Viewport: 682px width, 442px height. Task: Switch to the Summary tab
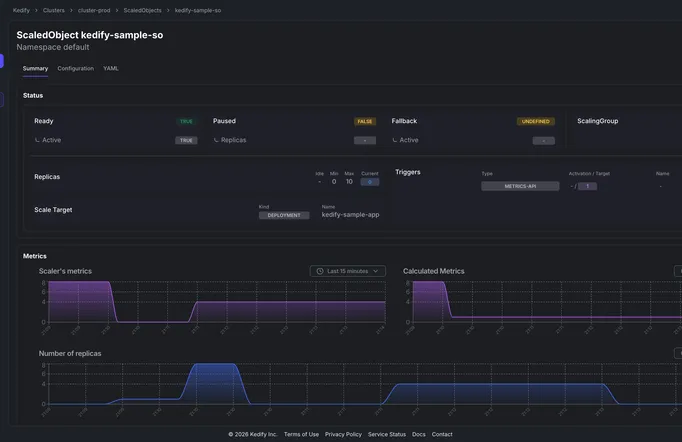point(35,69)
